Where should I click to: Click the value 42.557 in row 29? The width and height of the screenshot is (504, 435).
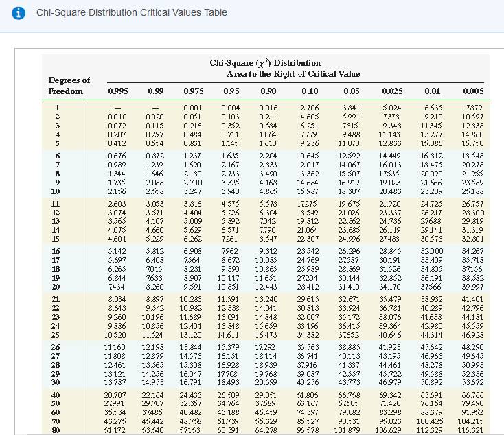tap(349, 374)
